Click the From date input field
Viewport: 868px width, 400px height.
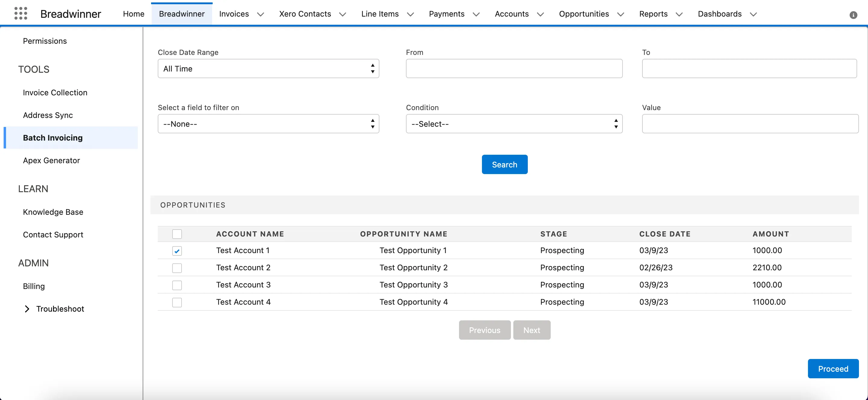514,68
